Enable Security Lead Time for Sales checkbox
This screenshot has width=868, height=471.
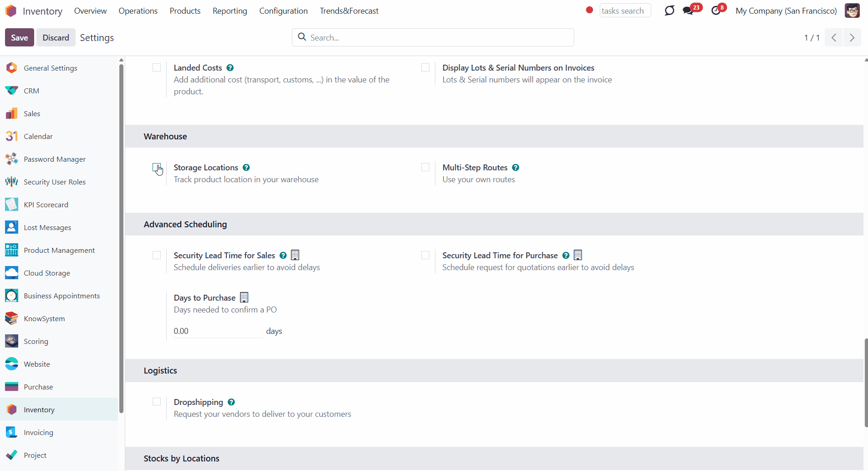point(157,255)
